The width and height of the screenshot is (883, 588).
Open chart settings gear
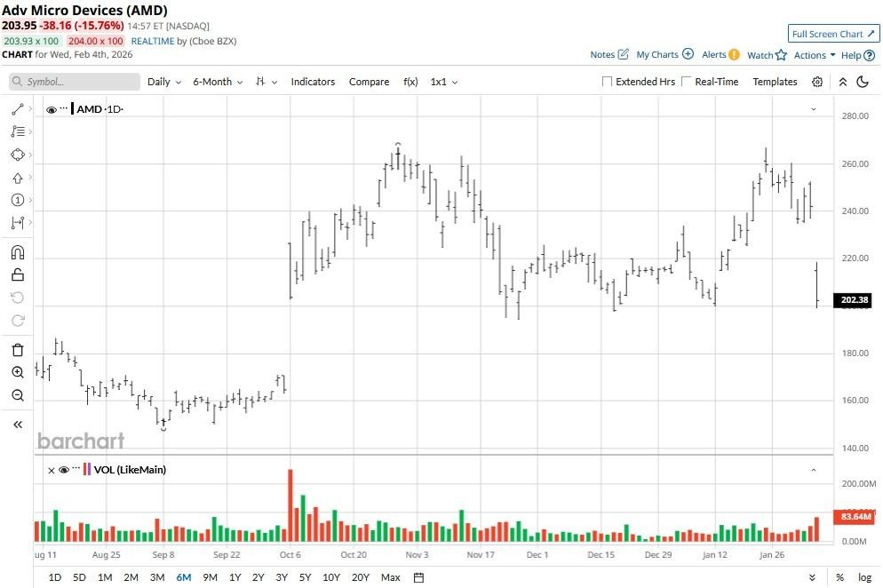click(817, 83)
